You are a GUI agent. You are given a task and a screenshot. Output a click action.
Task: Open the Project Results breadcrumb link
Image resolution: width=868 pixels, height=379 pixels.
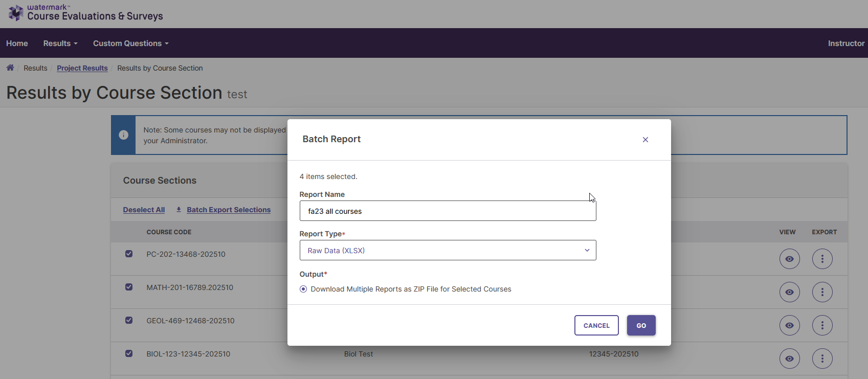pos(82,68)
